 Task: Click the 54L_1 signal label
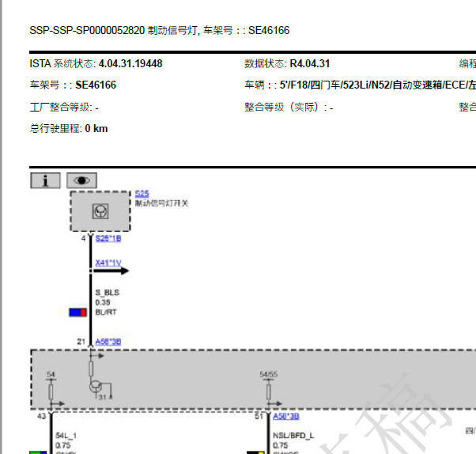[66, 436]
